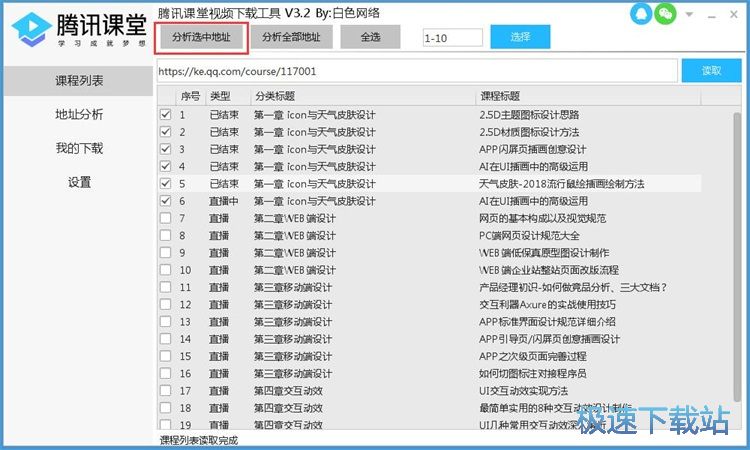Select course APP之次级页面完善过程

point(532,356)
